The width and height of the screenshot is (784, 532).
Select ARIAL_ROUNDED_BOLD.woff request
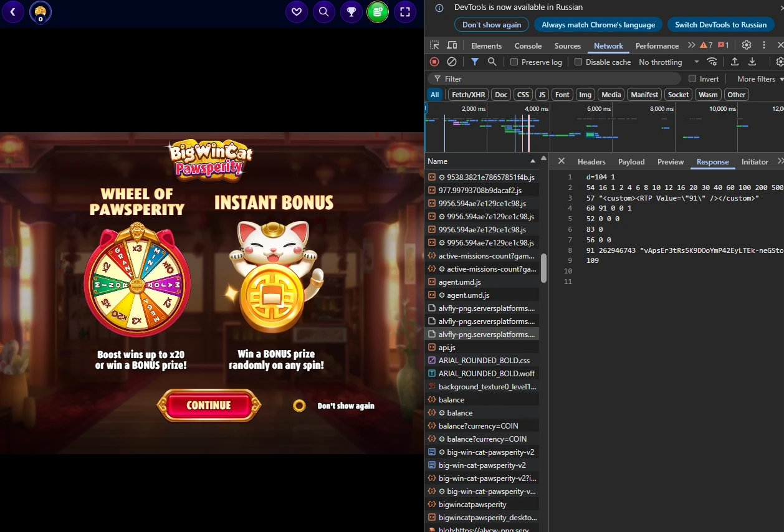click(482, 374)
